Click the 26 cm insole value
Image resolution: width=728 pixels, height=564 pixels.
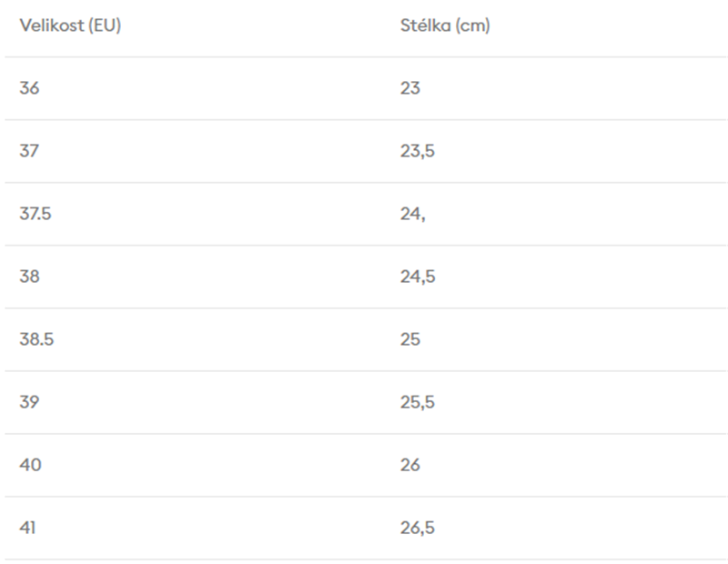pos(409,465)
